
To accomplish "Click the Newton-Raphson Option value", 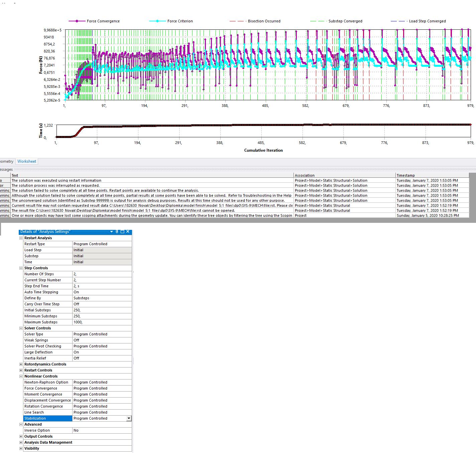I will [x=102, y=382].
